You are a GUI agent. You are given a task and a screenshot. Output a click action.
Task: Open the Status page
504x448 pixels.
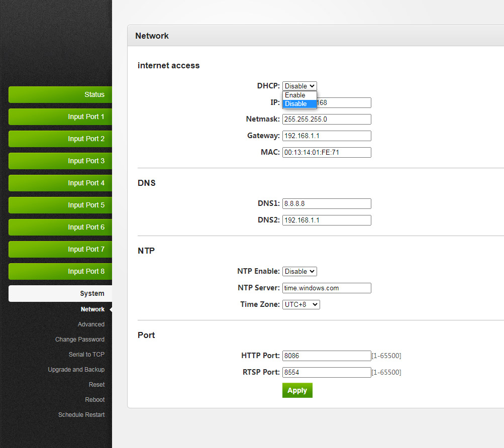(x=60, y=94)
